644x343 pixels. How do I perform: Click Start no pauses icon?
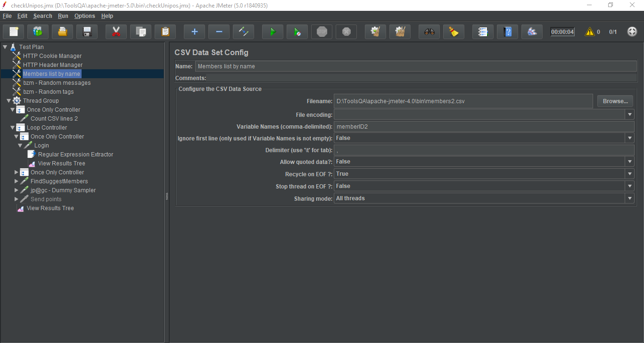[x=297, y=32]
